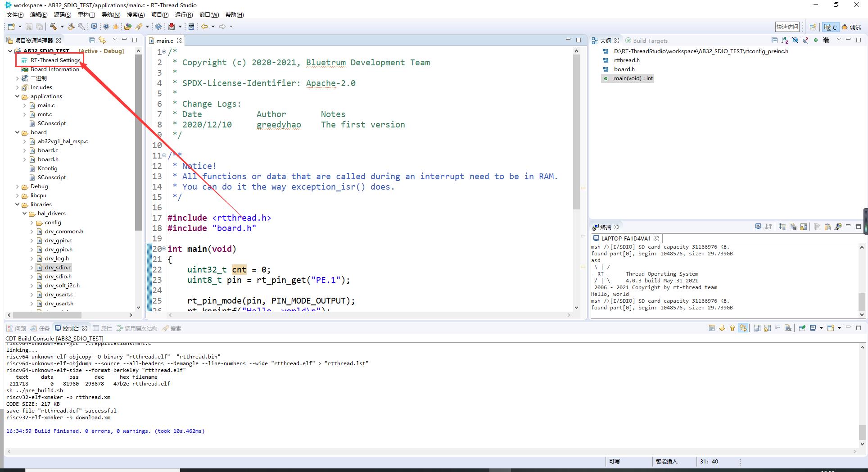Collapse the applications folder

[18, 96]
